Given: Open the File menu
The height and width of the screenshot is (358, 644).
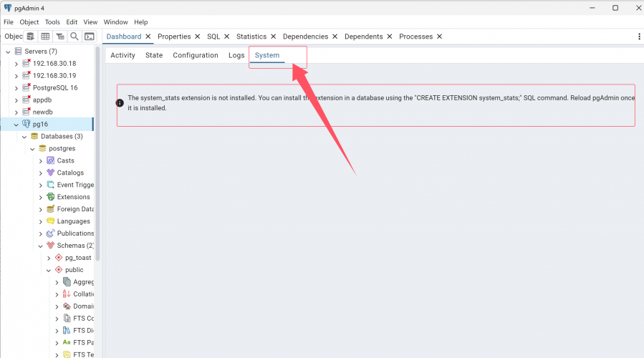Looking at the screenshot, I should (8, 22).
